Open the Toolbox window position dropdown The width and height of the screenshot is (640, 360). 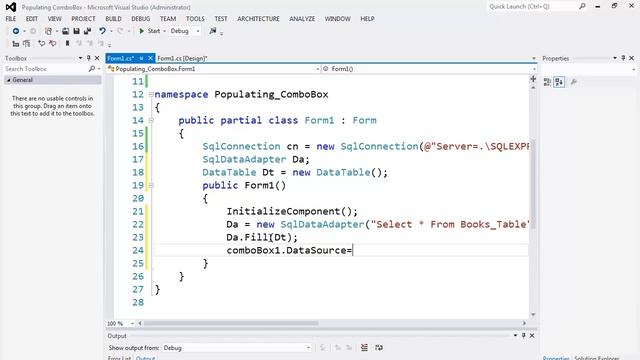[80, 58]
